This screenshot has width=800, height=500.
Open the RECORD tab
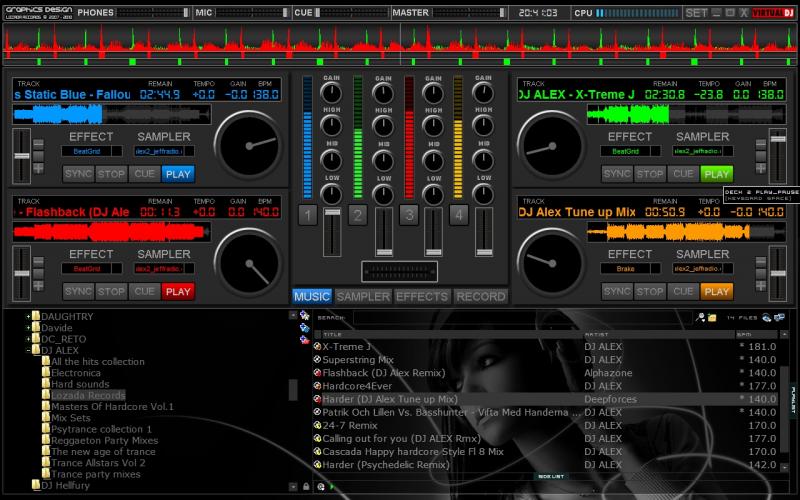tap(481, 296)
